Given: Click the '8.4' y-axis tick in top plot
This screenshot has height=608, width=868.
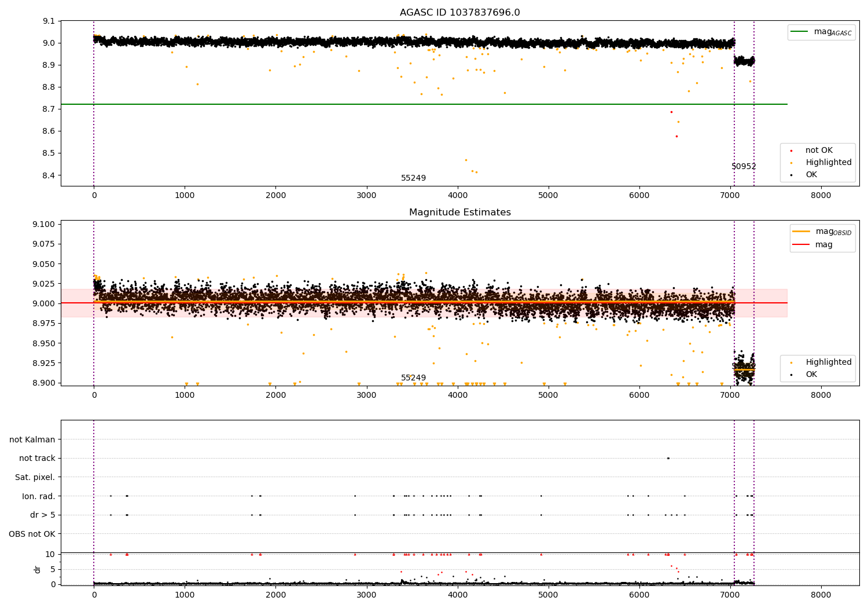Looking at the screenshot, I should (x=49, y=175).
